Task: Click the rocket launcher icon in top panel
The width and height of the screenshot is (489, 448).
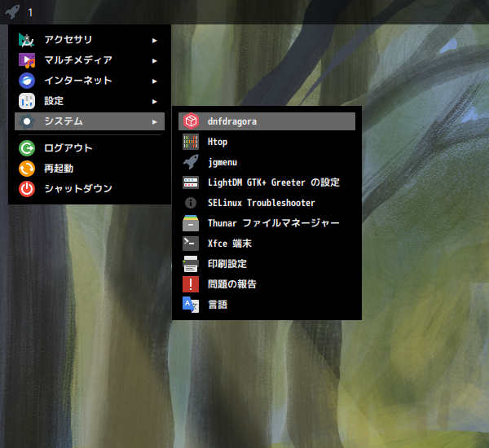Action: pyautogui.click(x=12, y=12)
